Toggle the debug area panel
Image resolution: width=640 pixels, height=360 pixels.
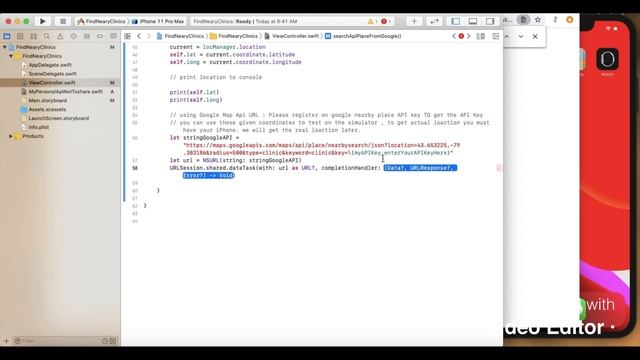point(473,21)
